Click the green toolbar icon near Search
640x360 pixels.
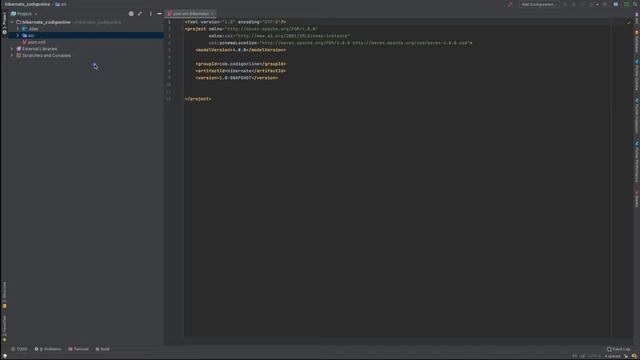point(627,4)
